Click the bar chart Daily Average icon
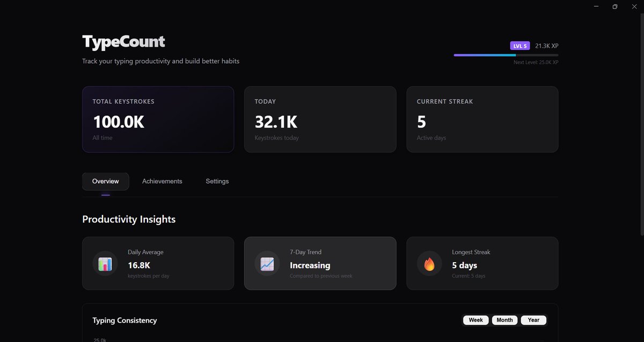 coord(105,264)
